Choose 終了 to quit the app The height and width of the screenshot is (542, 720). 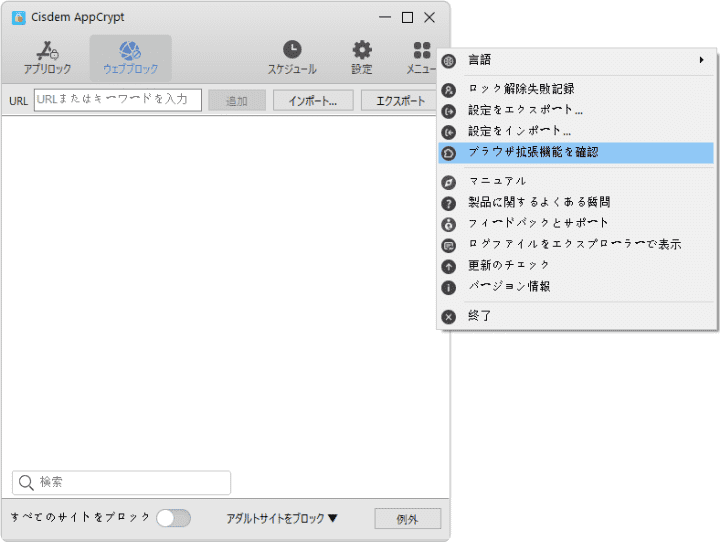click(x=480, y=316)
